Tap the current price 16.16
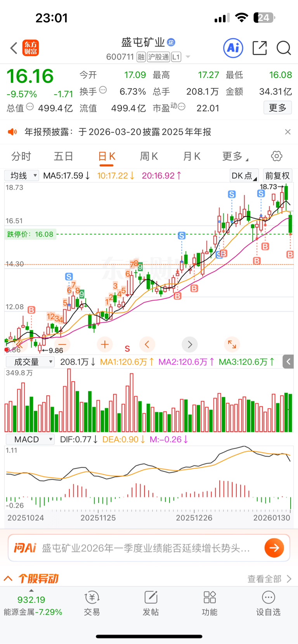Screen dimensions: 298x644 coord(30,76)
